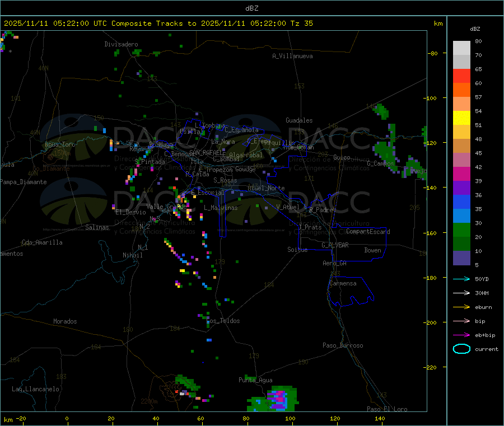
Task: Click the cyan 'current' ellipse in legend
Action: pos(461,349)
